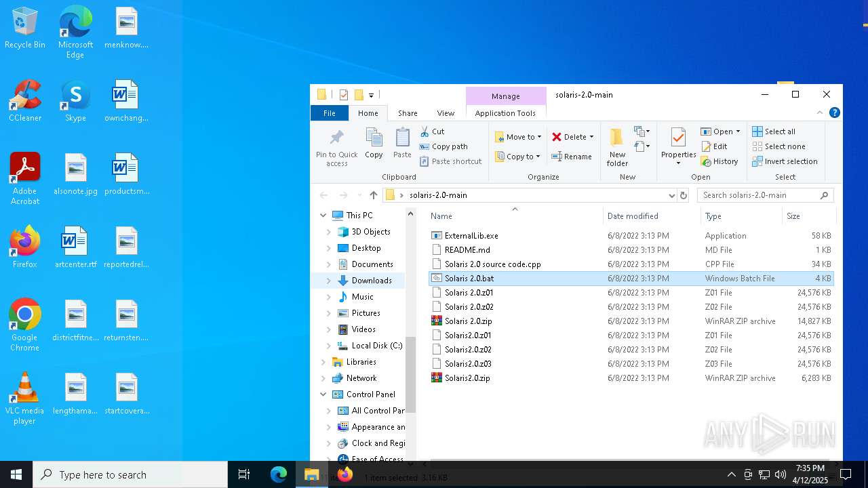868x488 pixels.
Task: Select the Solaris2.0.z03 file
Action: [468, 364]
